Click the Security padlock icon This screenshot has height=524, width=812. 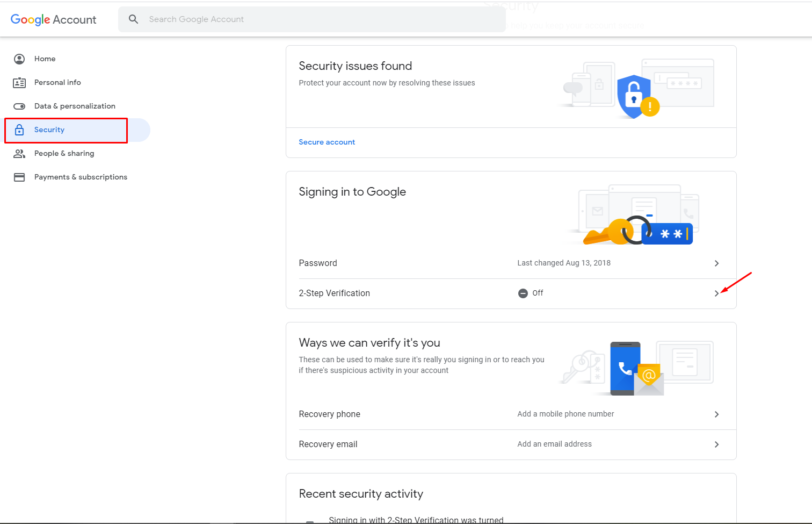[x=19, y=130]
